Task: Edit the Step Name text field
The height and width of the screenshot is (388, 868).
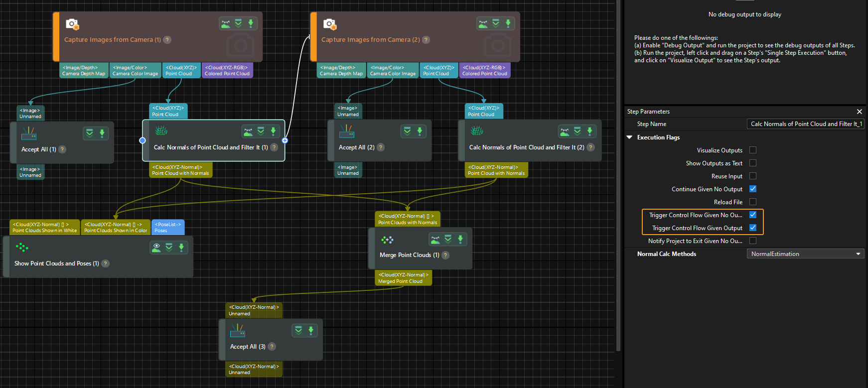Action: [805, 124]
